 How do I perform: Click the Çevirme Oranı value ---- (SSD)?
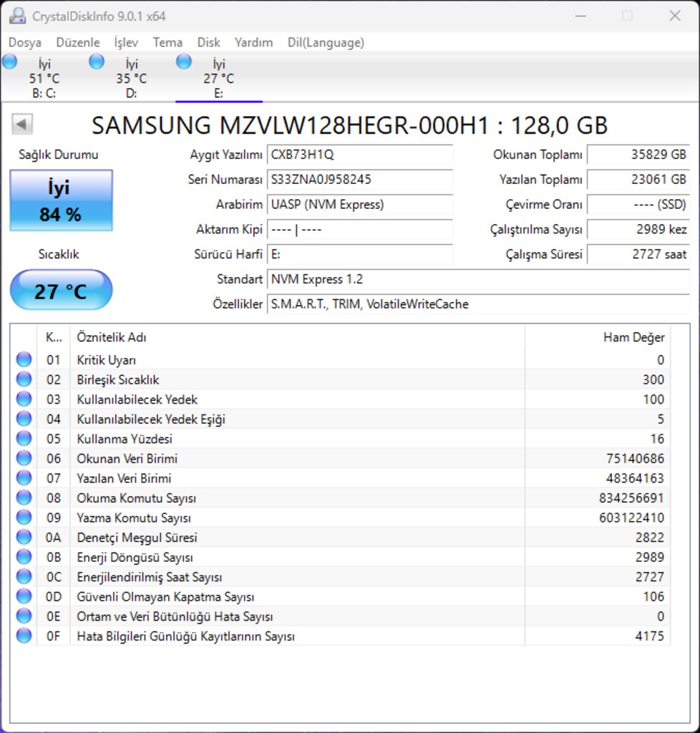[638, 204]
